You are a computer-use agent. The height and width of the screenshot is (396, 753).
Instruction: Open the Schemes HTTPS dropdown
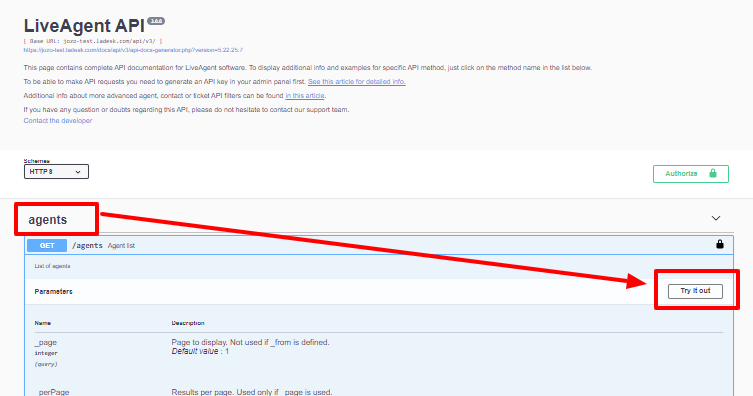click(56, 171)
